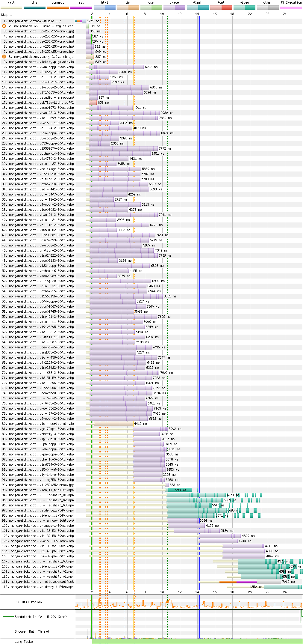Select the flash legend label
This screenshot has height=644, width=303.
[198, 2]
